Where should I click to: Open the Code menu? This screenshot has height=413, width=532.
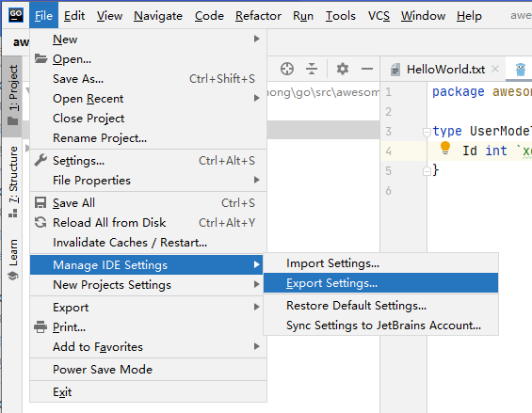tap(209, 16)
